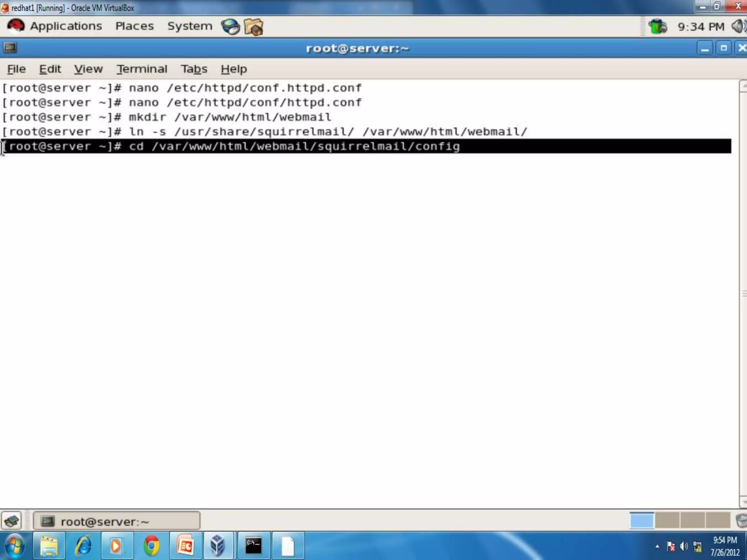Viewport: 747px width, 560px height.
Task: Switch to second workspace in switcher
Action: click(667, 520)
